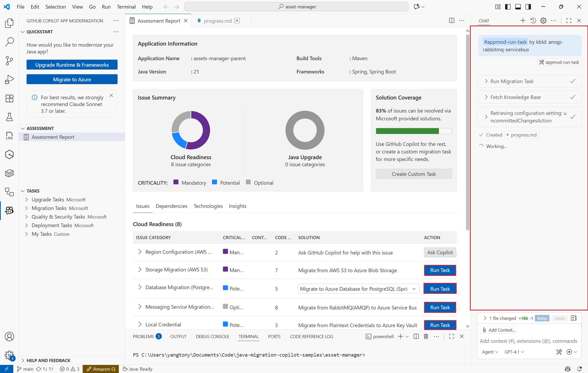Viewport: 588px width, 373px height.
Task: Start a new chat with the plus icon
Action: coord(523,21)
